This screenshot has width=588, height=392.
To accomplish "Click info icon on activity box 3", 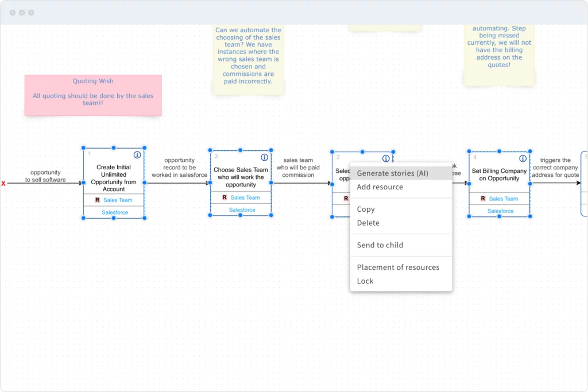I will point(386,158).
